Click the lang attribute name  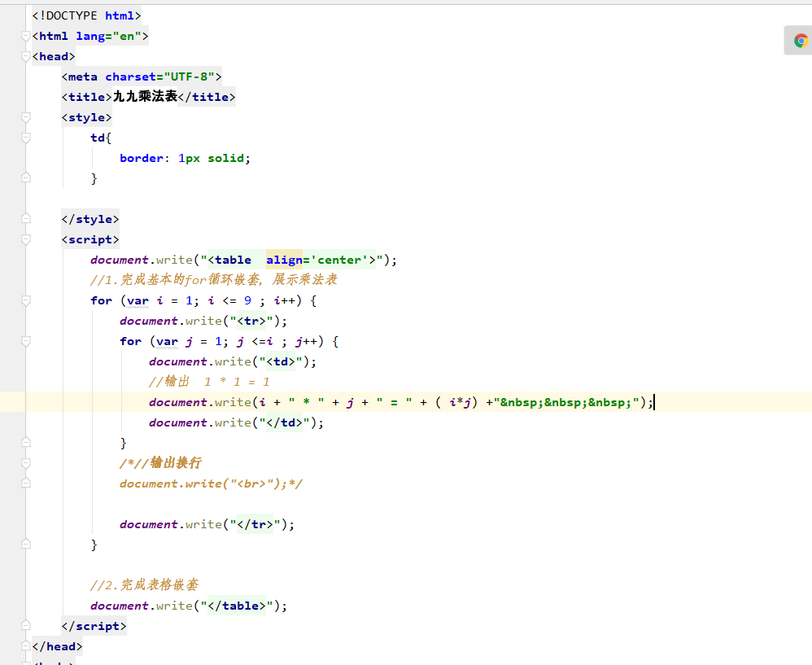click(90, 37)
